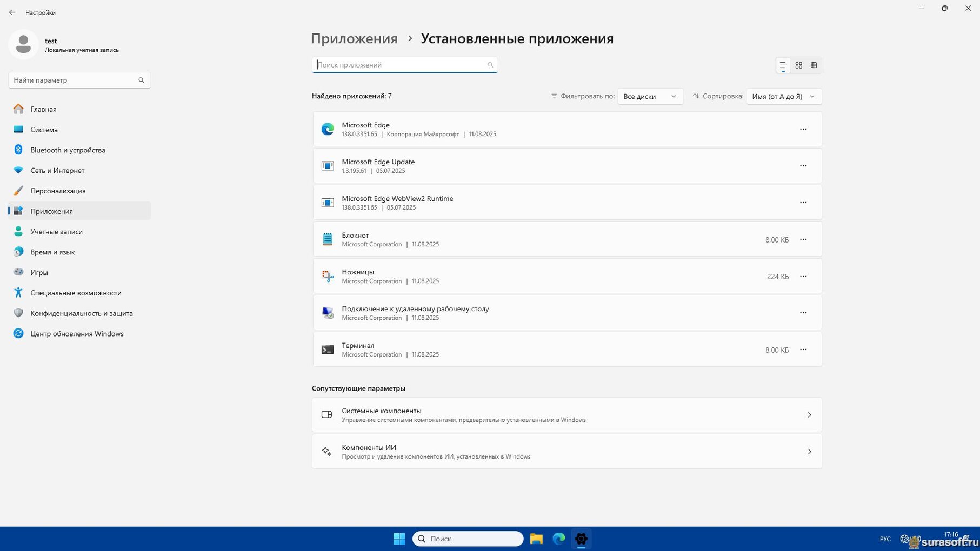Click the magnifier in the Найти параметр box
Image resolution: width=980 pixels, height=551 pixels.
coord(141,80)
